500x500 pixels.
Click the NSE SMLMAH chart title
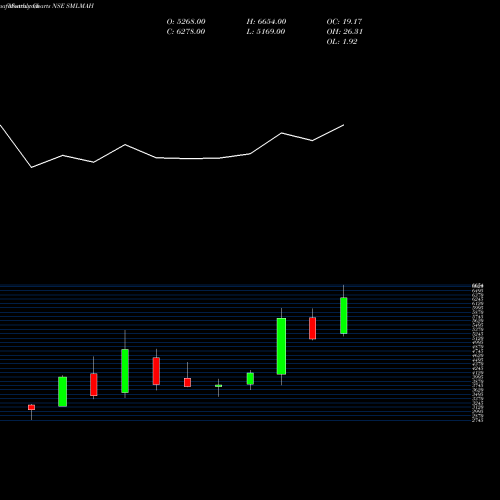[73, 6]
